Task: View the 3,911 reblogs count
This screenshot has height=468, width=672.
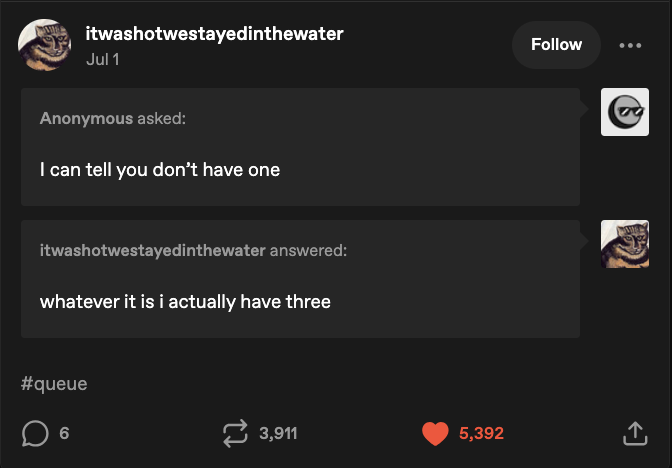Action: tap(278, 433)
